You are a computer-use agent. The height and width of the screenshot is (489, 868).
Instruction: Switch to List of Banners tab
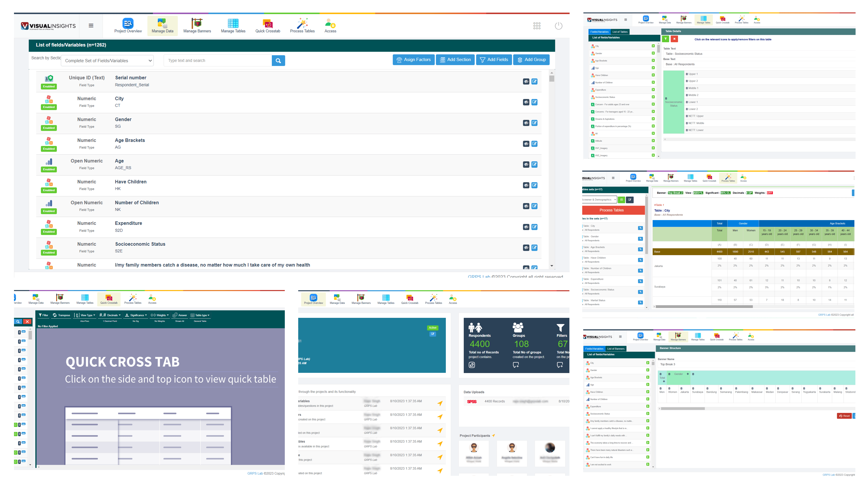(x=616, y=349)
